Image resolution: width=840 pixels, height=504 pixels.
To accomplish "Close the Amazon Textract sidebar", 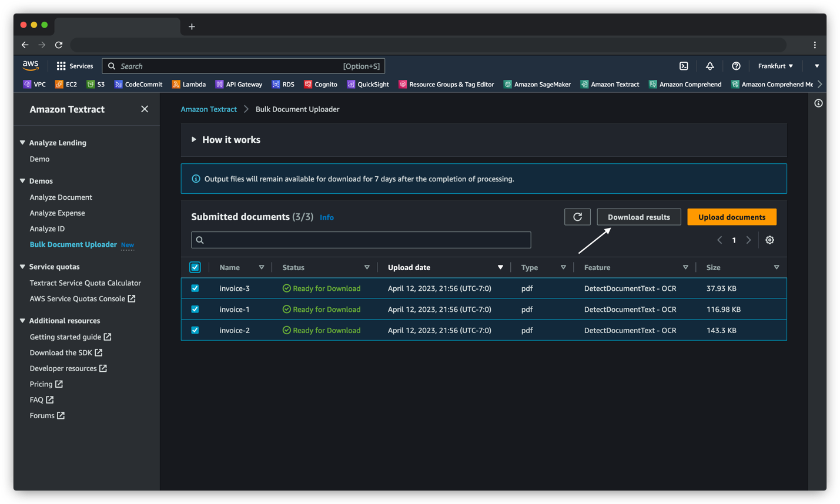I will pyautogui.click(x=145, y=109).
